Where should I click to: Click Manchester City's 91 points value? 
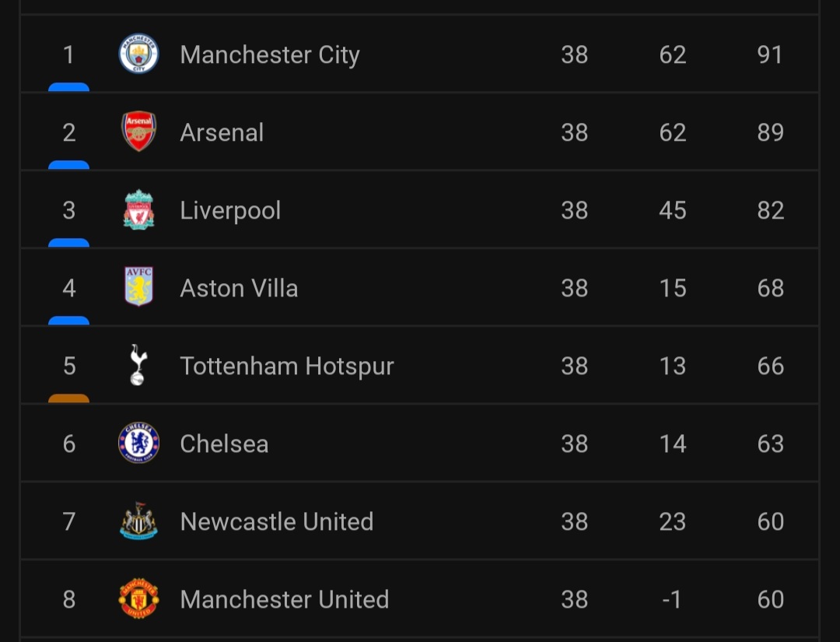(770, 55)
